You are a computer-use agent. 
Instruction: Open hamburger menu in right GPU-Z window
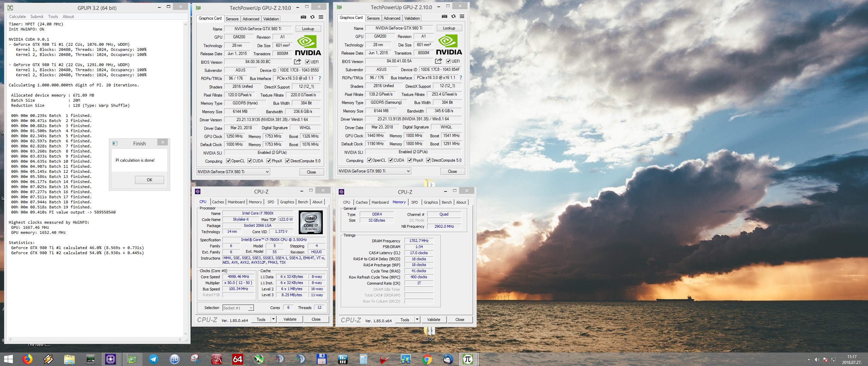462,16
